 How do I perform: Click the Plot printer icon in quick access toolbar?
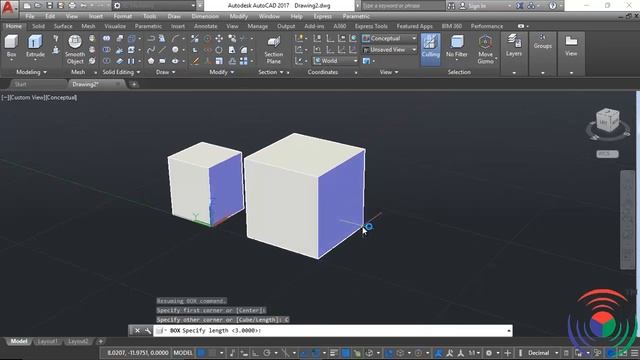72,6
